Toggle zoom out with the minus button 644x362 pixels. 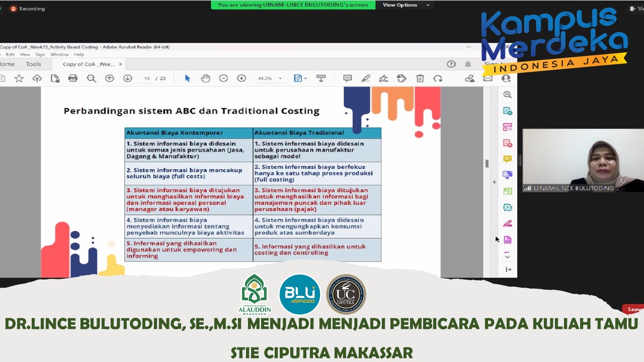pos(223,78)
